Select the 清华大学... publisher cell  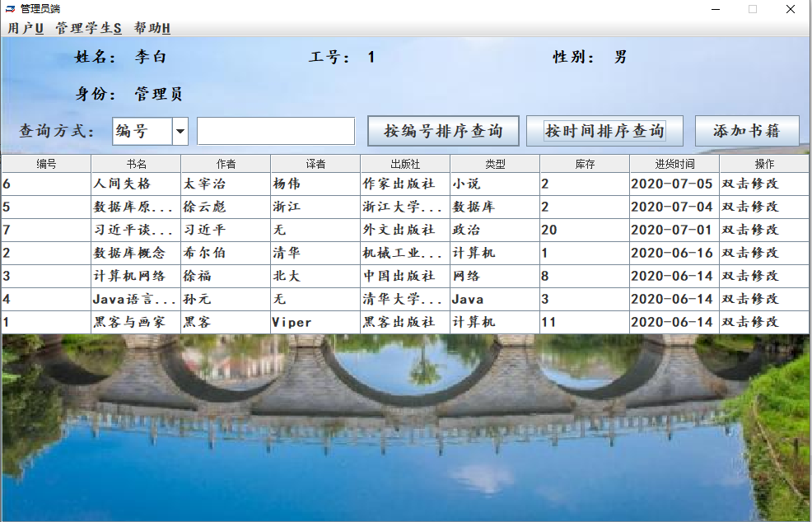point(405,300)
